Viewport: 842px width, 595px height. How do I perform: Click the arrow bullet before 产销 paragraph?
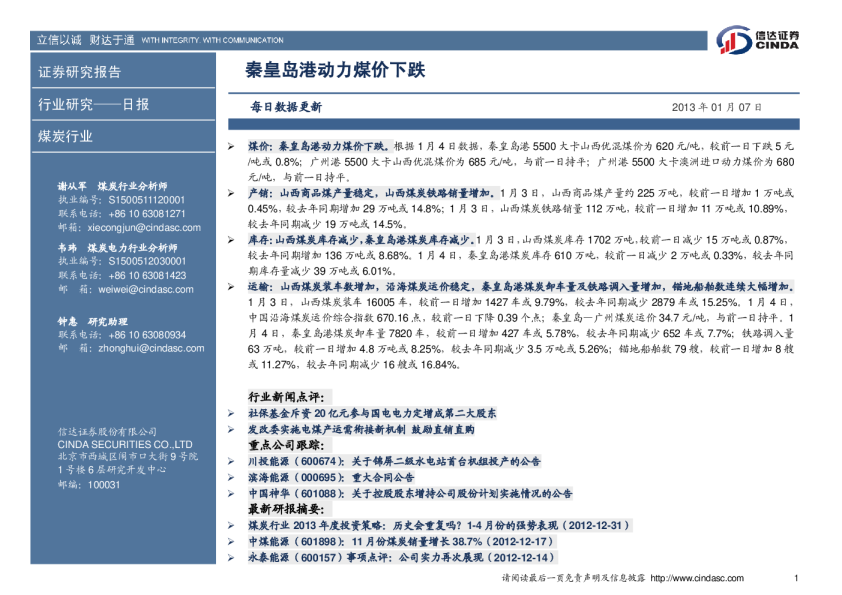pyautogui.click(x=231, y=192)
